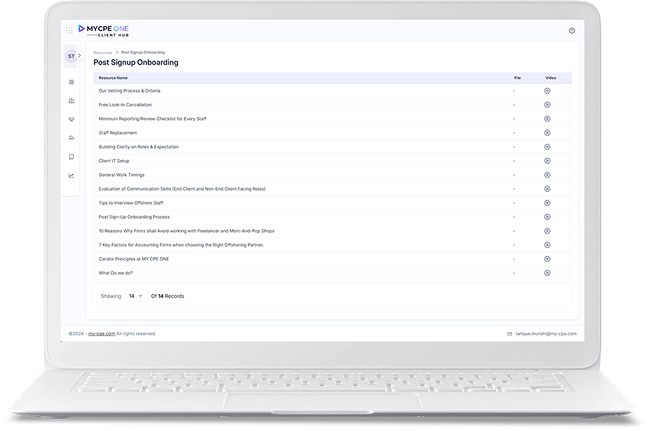Play video for Our Vetting Process & Criteria

(547, 91)
